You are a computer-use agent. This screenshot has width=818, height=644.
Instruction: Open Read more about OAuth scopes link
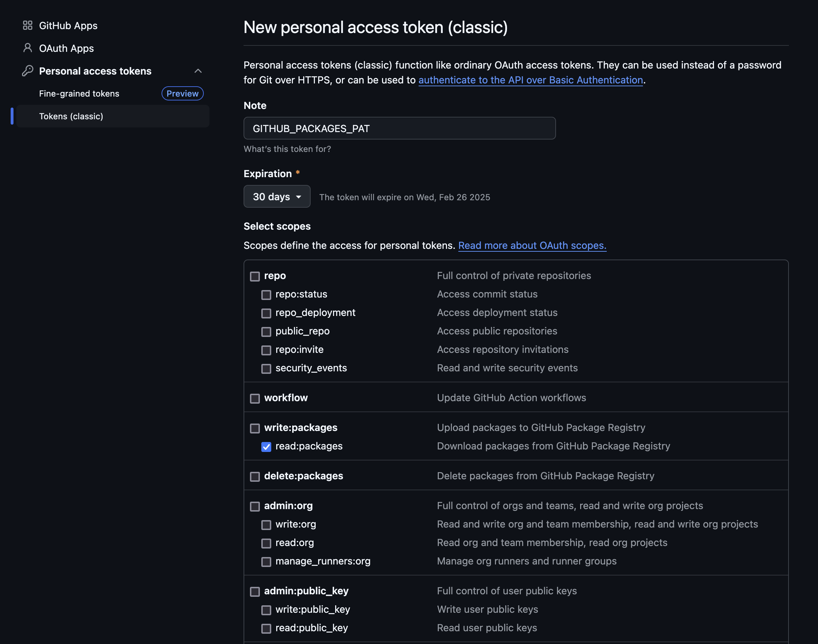(x=532, y=245)
